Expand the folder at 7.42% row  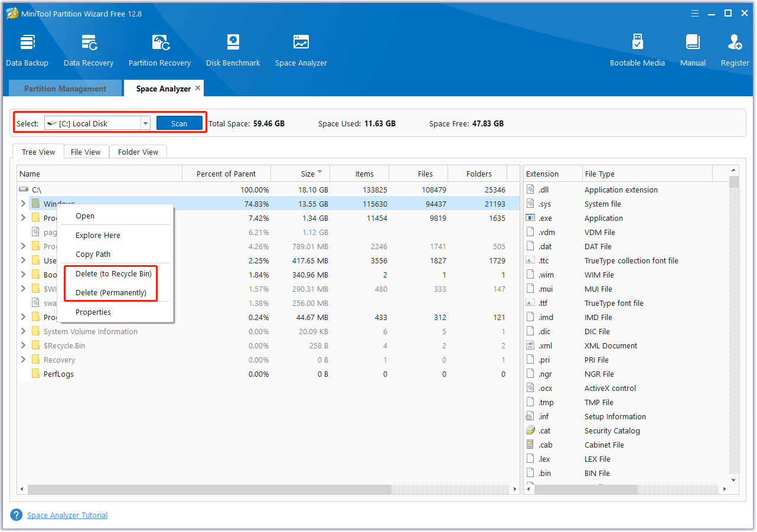pos(23,218)
